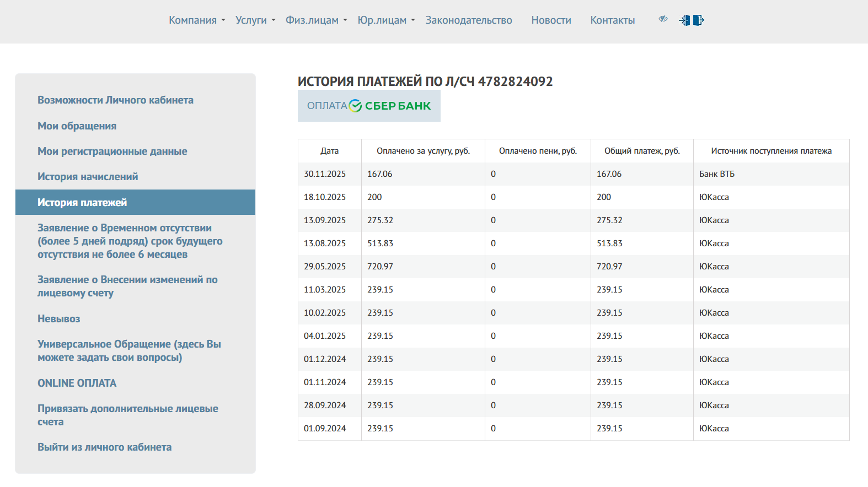Open the Новости section
868x487 pixels.
click(551, 20)
